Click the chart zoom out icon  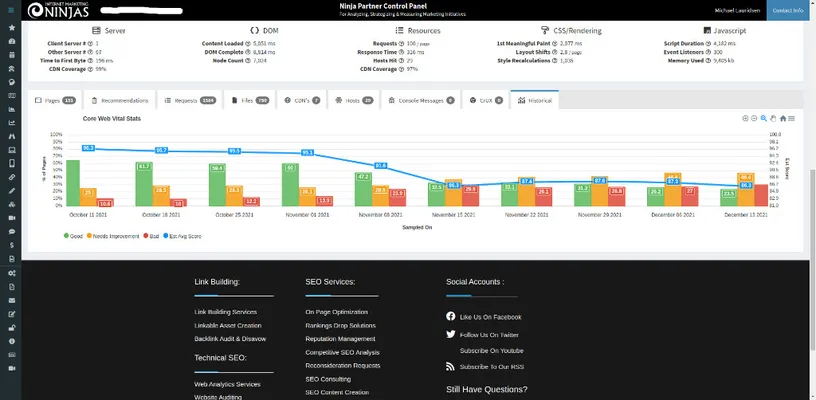point(755,118)
